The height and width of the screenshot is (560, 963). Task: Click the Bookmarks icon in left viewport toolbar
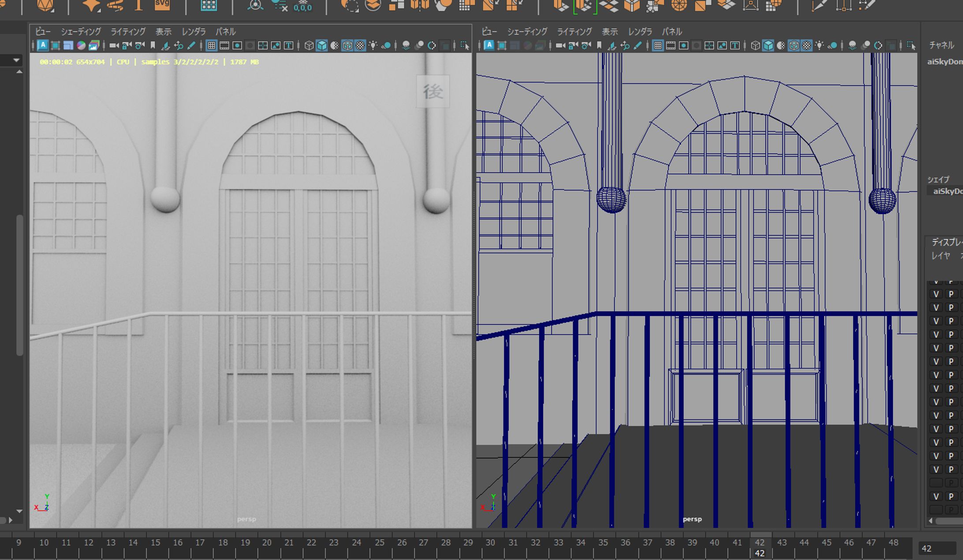[153, 45]
